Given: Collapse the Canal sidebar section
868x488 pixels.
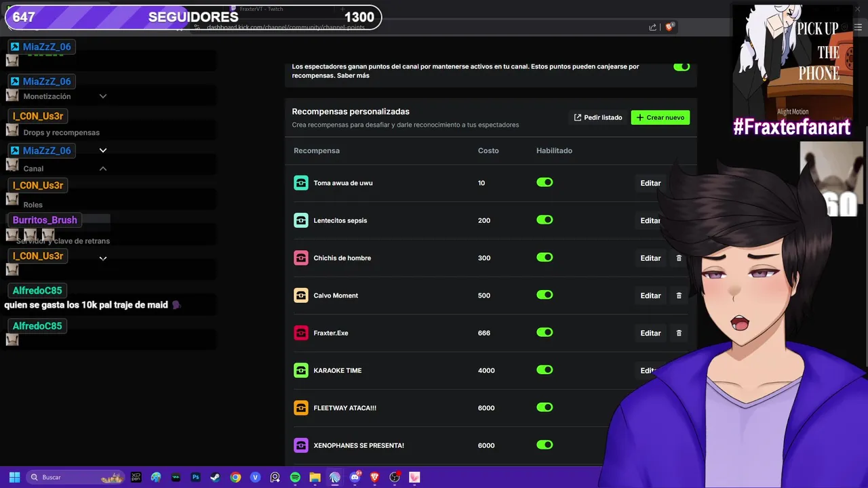Looking at the screenshot, I should [103, 168].
